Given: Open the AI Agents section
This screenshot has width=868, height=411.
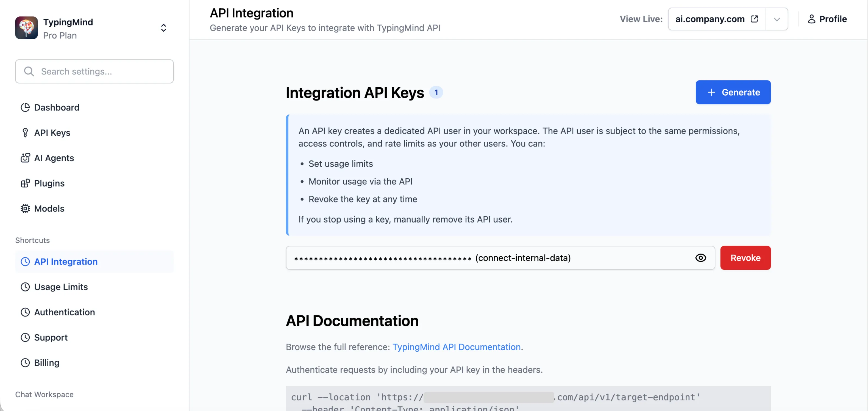Looking at the screenshot, I should click(54, 158).
